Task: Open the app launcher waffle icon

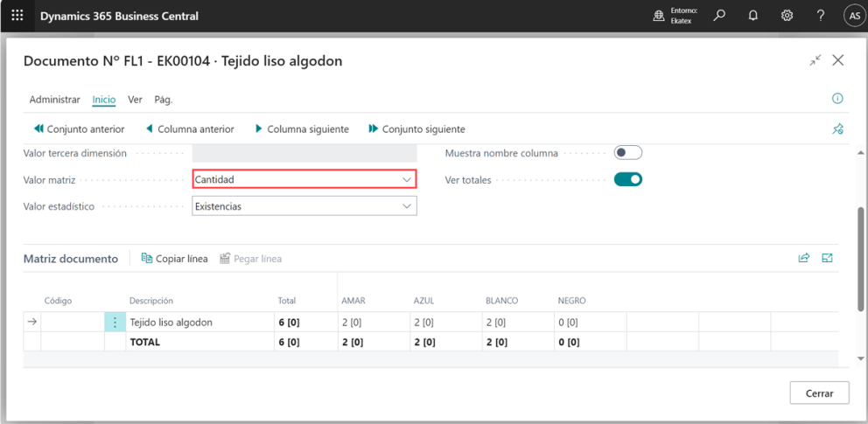Action: (17, 16)
